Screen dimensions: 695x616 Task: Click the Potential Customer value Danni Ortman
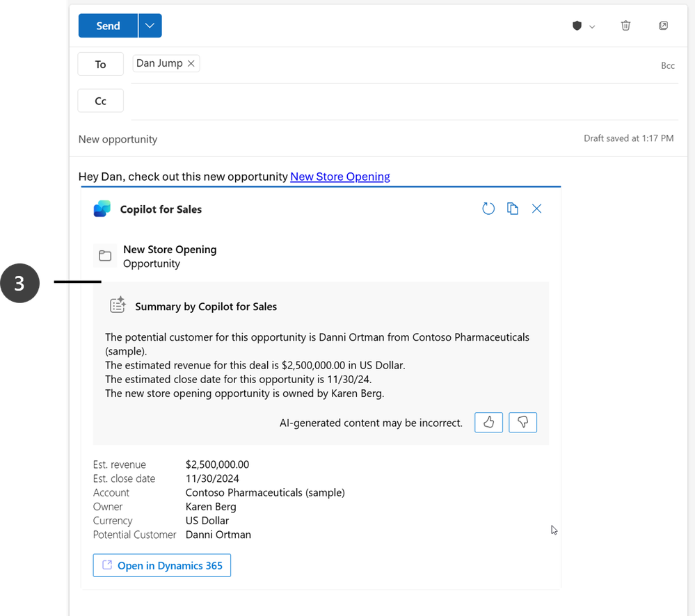coord(218,535)
